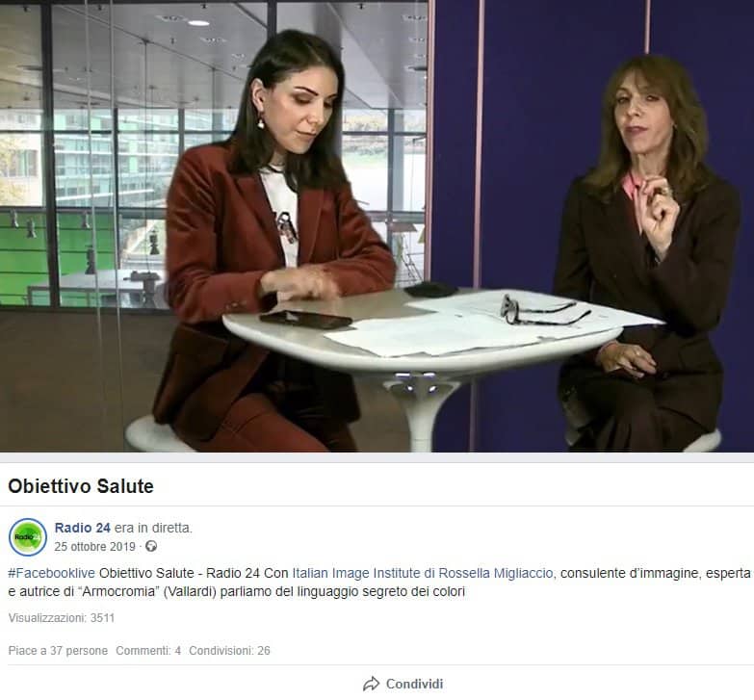Click the Visualizzazioni: 3511 view count

coord(62,618)
